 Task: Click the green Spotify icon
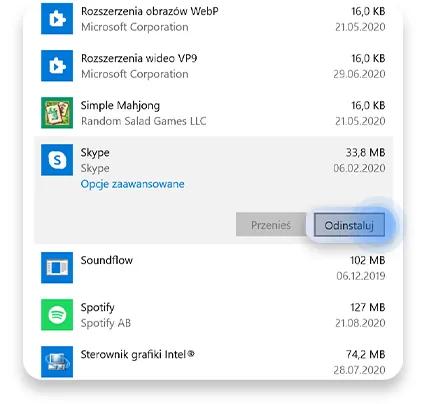(x=57, y=315)
